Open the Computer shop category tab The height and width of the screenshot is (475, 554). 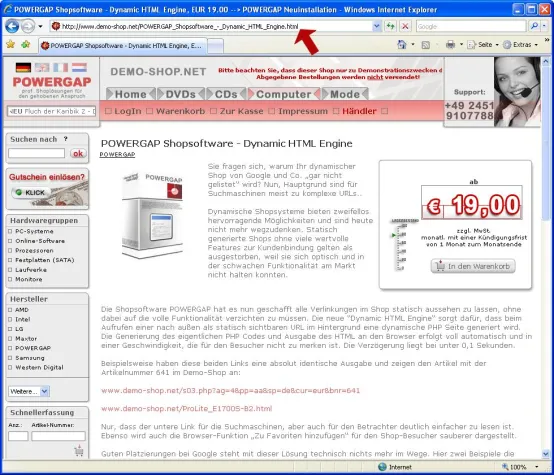(284, 94)
